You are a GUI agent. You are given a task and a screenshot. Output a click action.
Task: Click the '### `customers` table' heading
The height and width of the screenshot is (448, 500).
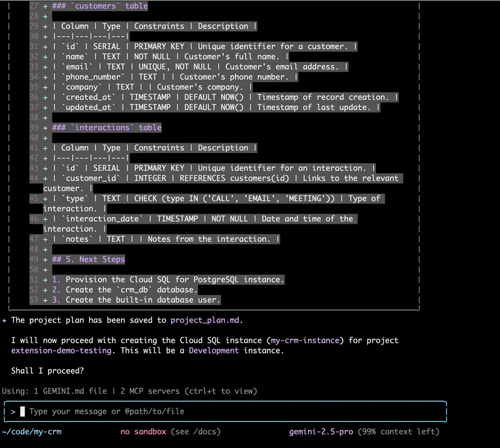[x=100, y=6]
